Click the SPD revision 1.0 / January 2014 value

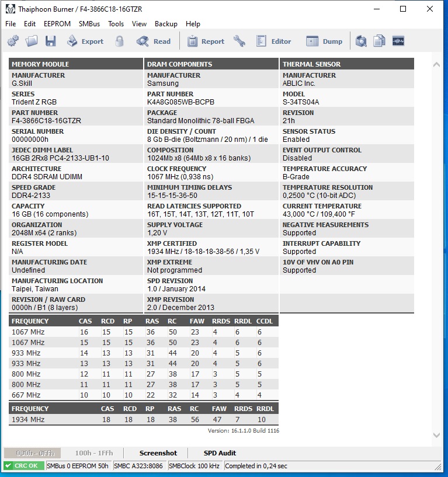coord(176,289)
